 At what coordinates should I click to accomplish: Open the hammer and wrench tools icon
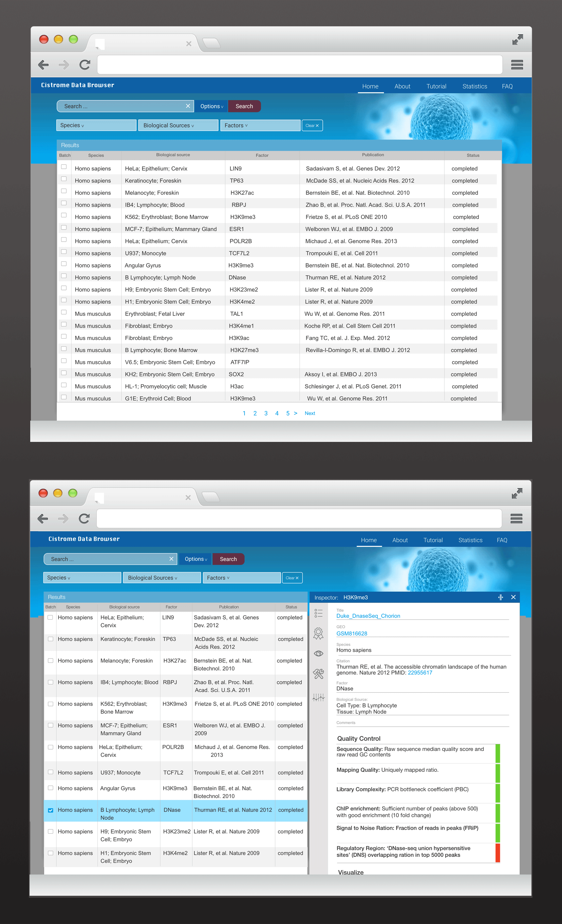coord(318,674)
